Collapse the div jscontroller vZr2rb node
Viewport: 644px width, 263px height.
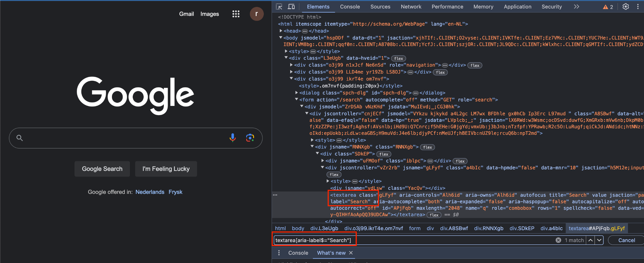click(x=323, y=167)
